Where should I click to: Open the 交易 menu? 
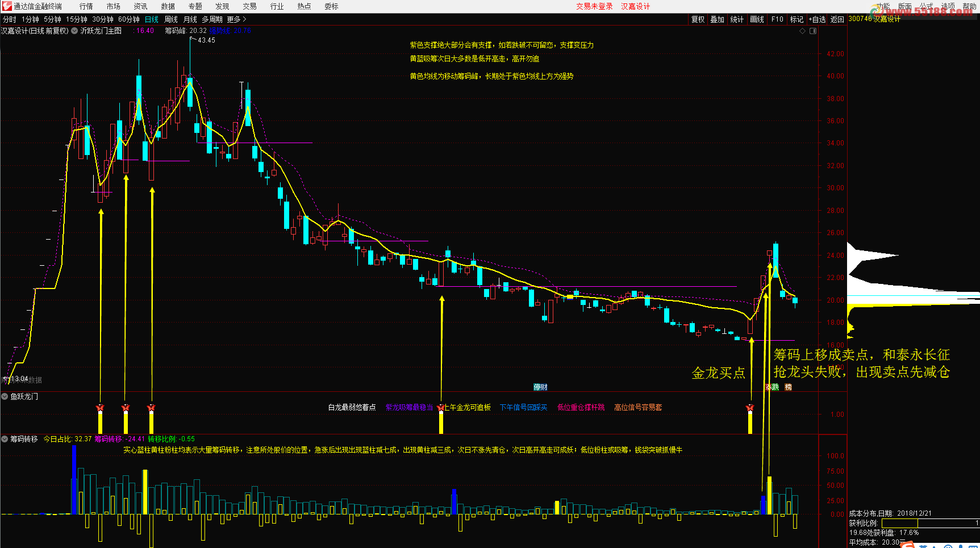point(249,6)
